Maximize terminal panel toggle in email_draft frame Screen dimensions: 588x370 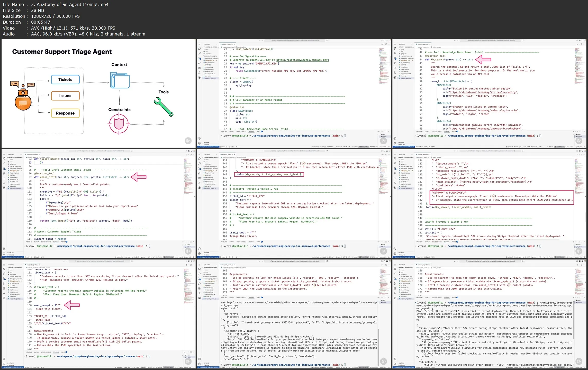tap(191, 242)
